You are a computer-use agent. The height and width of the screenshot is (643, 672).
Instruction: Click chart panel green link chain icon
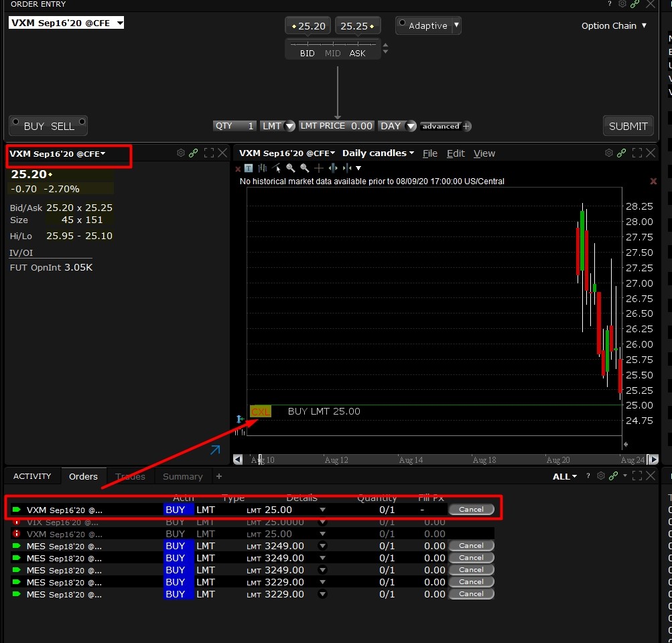pos(622,153)
